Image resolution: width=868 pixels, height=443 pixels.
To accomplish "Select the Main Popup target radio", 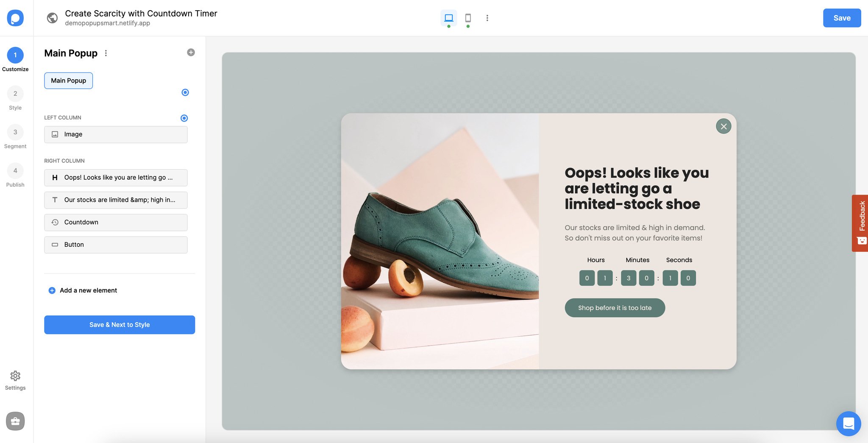I will pyautogui.click(x=185, y=92).
